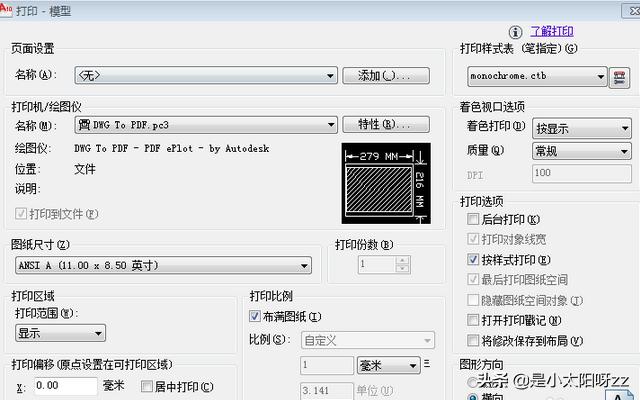640x400 pixels.
Task: Disable the 按样式打印 checkbox
Action: pos(473,259)
